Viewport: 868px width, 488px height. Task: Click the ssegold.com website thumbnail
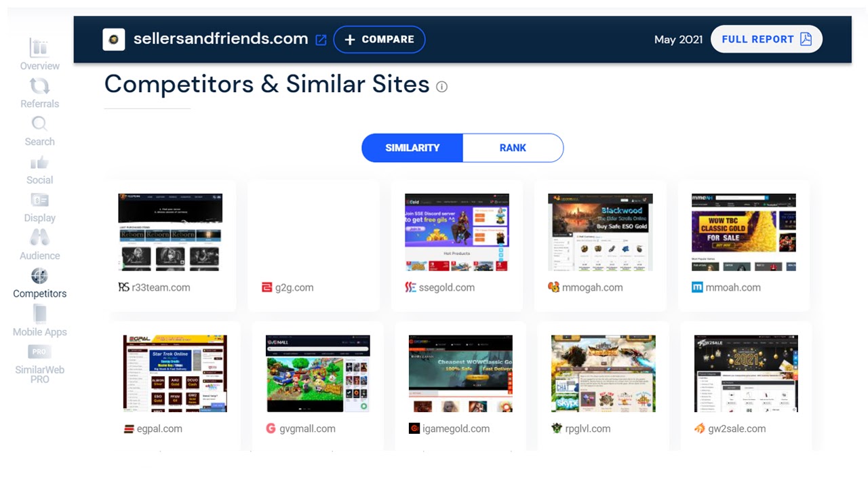456,232
